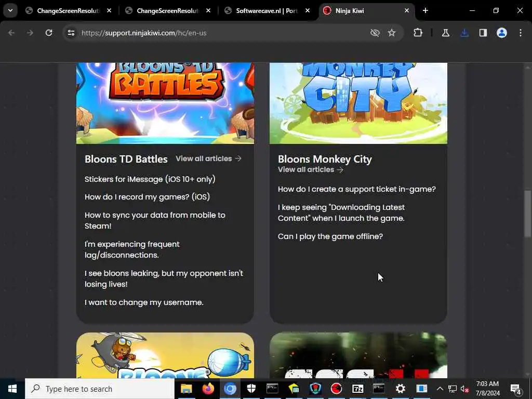Screen dimensions: 532x399
Task: Open the browser extensions puzzle icon
Action: [418, 33]
